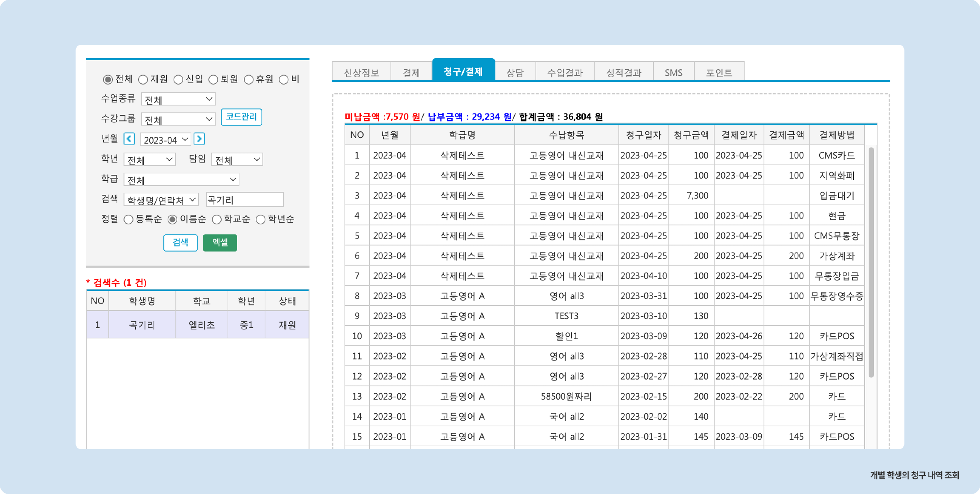
Task: Open the 상담 tab
Action: [x=515, y=72]
